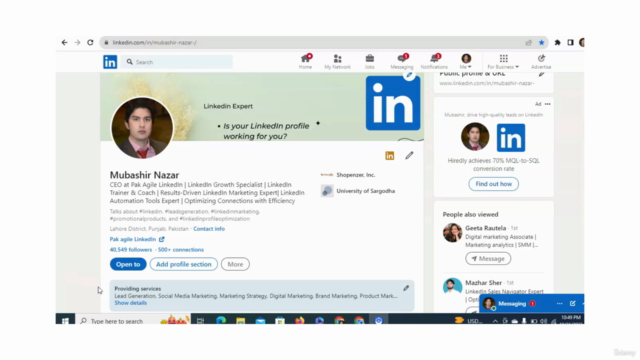Open the browser extensions puzzle icon
This screenshot has width=640, height=360.
pyautogui.click(x=558, y=42)
